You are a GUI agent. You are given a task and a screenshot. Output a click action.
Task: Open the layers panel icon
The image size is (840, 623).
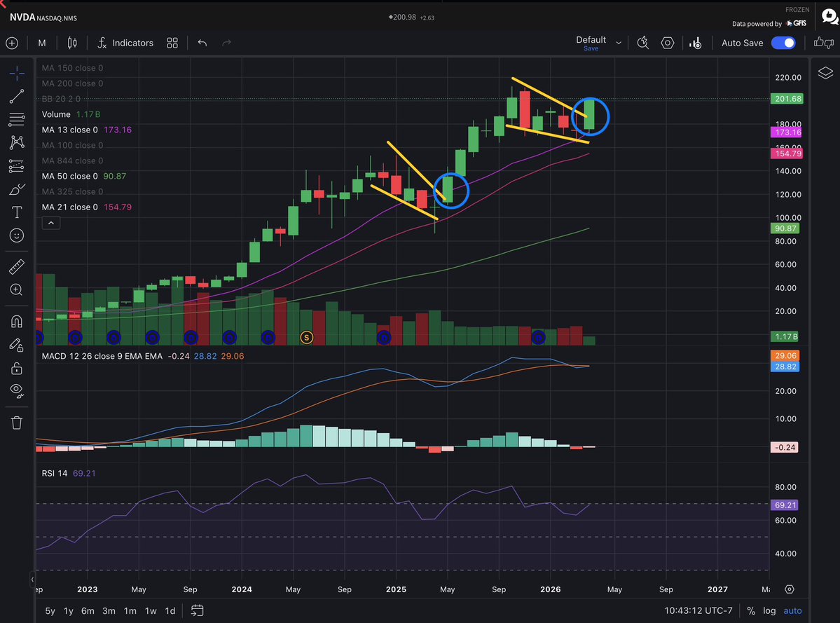click(825, 73)
